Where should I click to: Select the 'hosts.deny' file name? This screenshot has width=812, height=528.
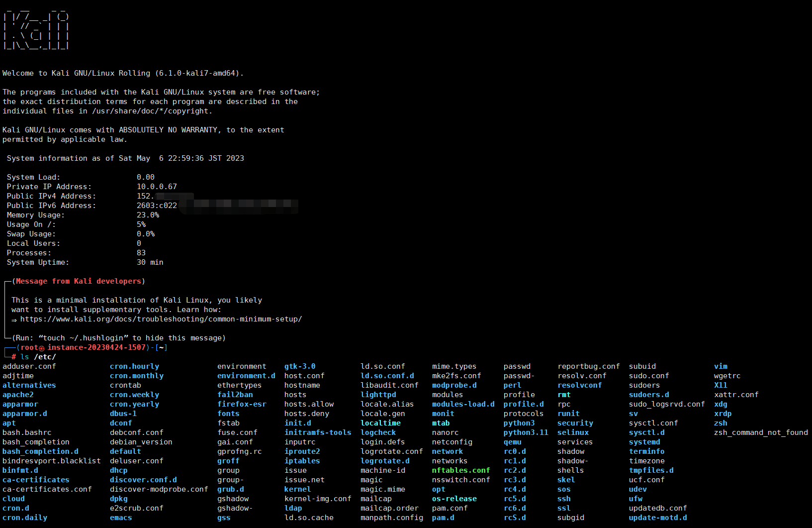coord(307,414)
